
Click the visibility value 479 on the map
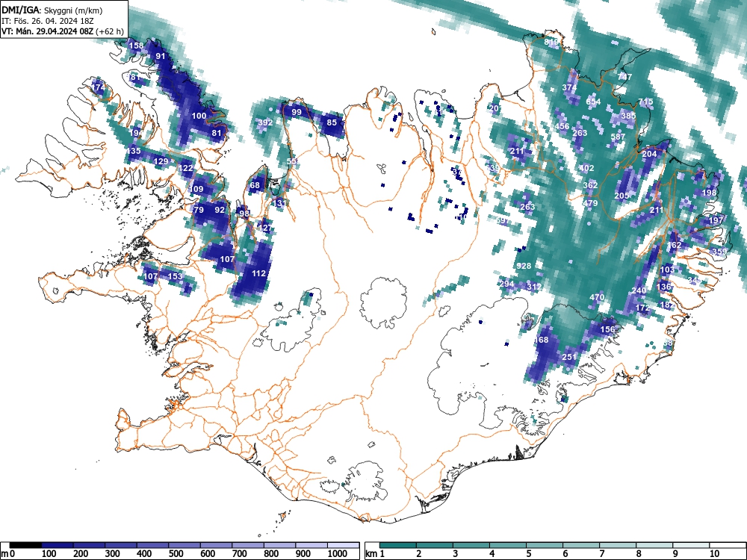590,203
